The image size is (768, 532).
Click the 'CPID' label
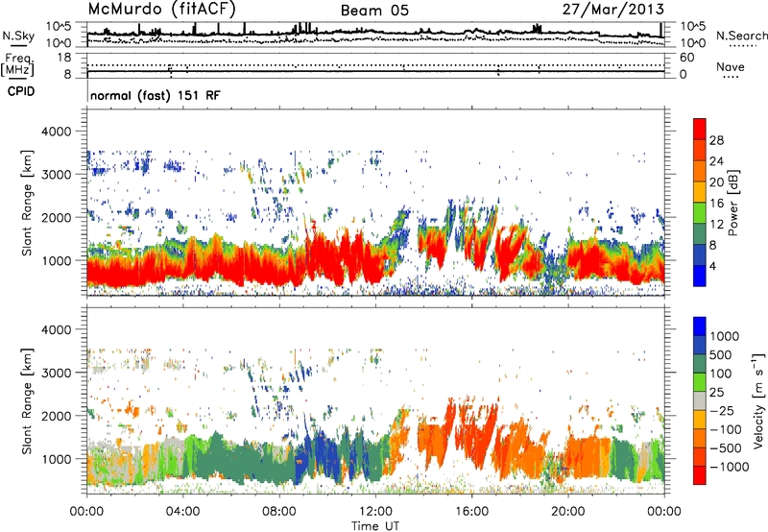point(21,91)
